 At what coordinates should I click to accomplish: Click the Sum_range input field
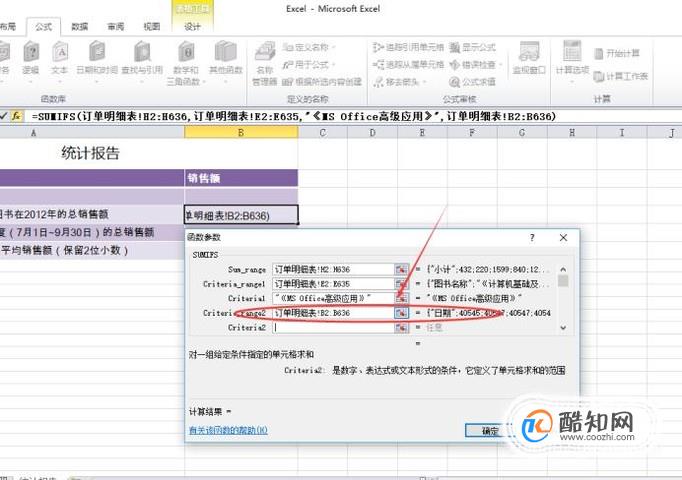[333, 270]
